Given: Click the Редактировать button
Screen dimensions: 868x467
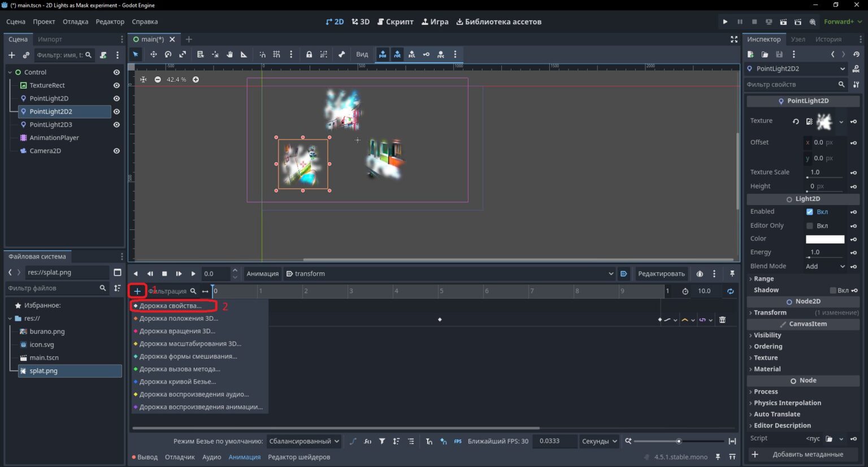Looking at the screenshot, I should click(x=661, y=274).
